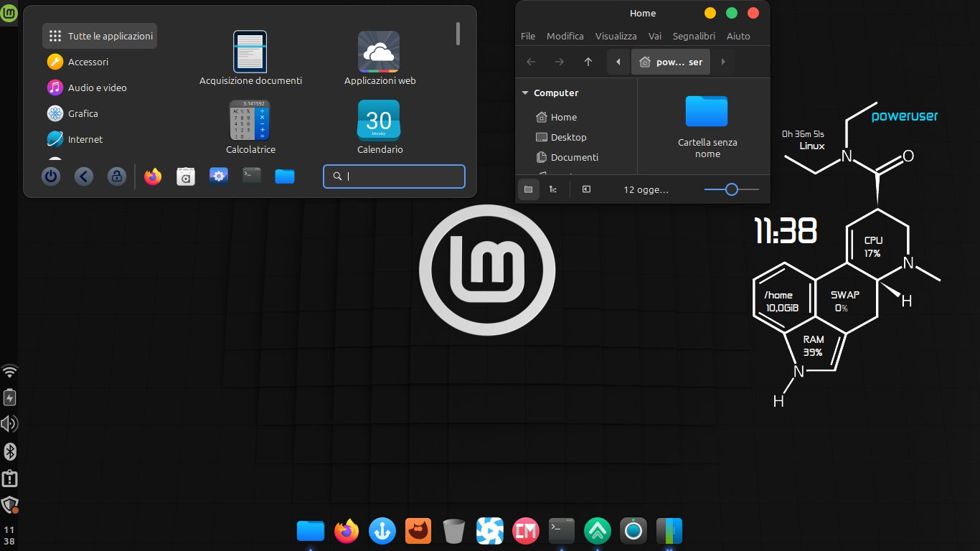Adjust the icon zoom slider in Nemo
This screenshot has height=551, width=980.
click(x=732, y=189)
